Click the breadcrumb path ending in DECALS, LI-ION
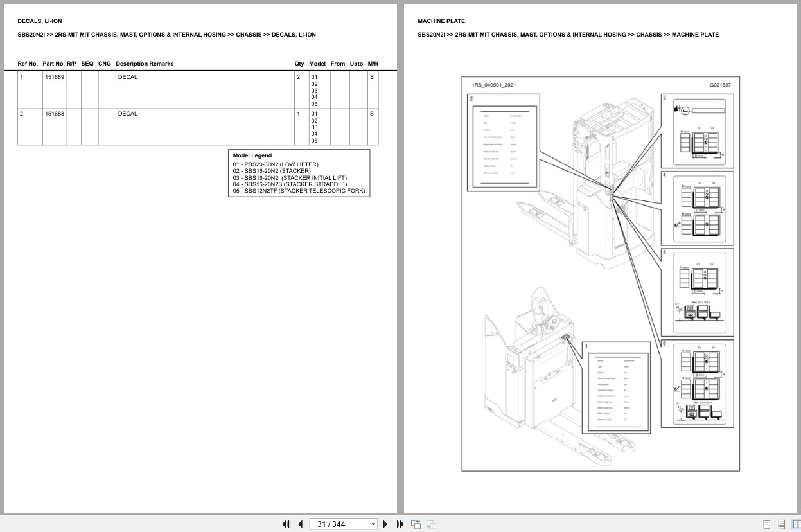This screenshot has height=532, width=801. coord(166,35)
